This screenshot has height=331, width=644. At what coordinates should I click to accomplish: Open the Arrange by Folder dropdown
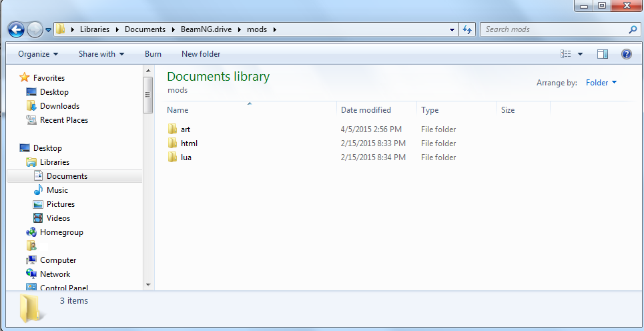tap(601, 83)
